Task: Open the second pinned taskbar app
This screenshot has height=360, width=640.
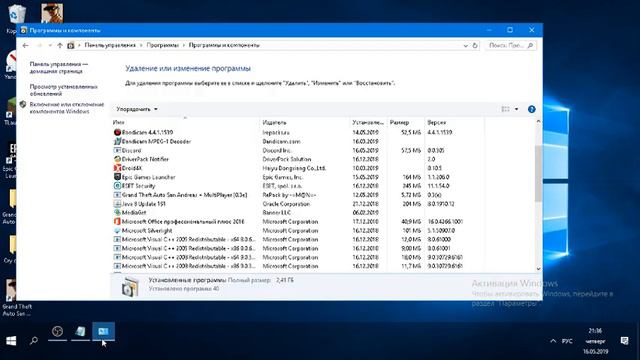Action: point(80,331)
